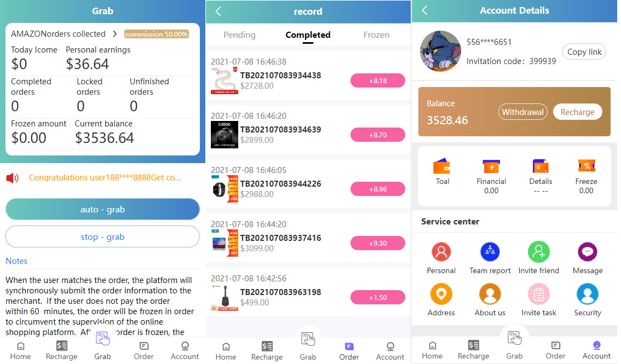Open the Security icon
This screenshot has height=364, width=621.
(x=588, y=294)
